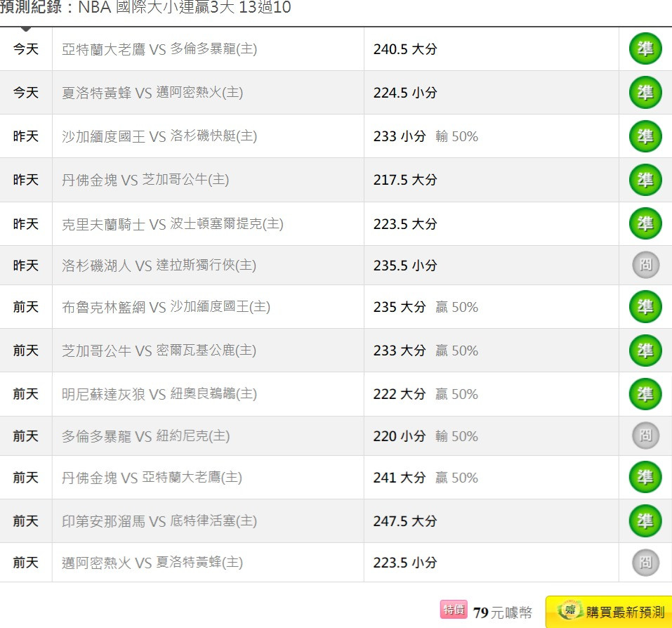Select matchup 邁阿密熱火 VS 夏洛特黃蜂(主)
Screen dimensions: 672x628
(x=152, y=563)
